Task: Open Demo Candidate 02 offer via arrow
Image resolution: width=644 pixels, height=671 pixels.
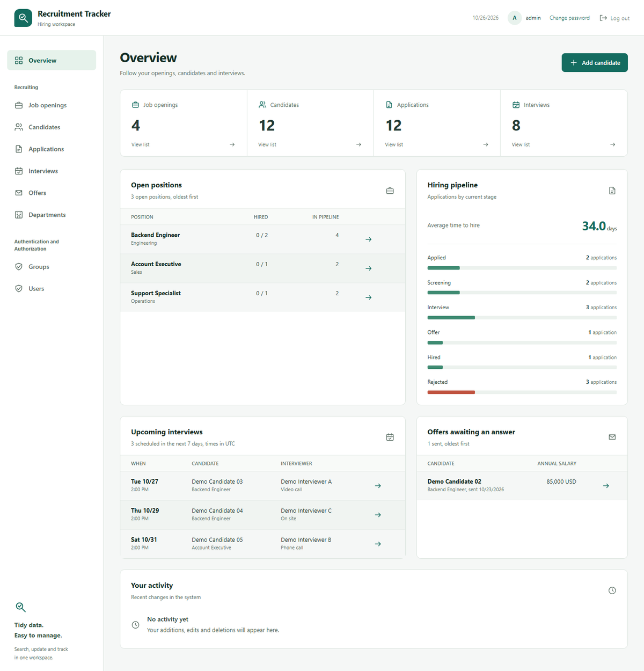Action: tap(606, 486)
